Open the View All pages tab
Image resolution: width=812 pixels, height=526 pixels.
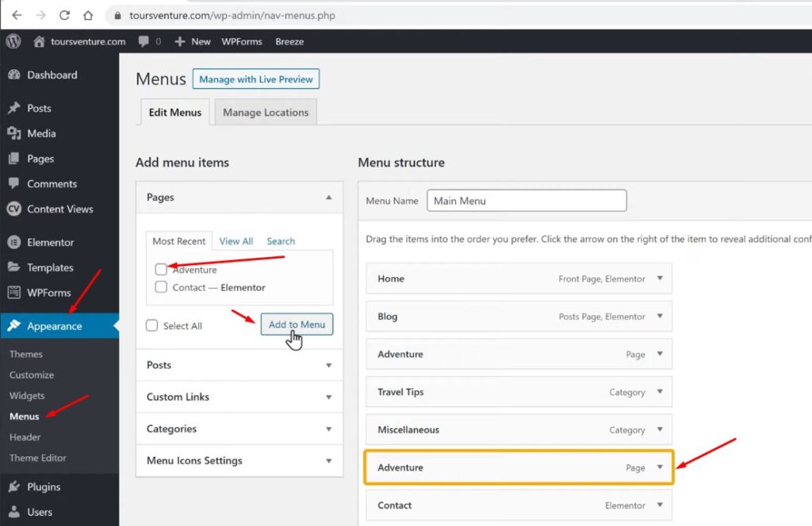click(x=236, y=241)
